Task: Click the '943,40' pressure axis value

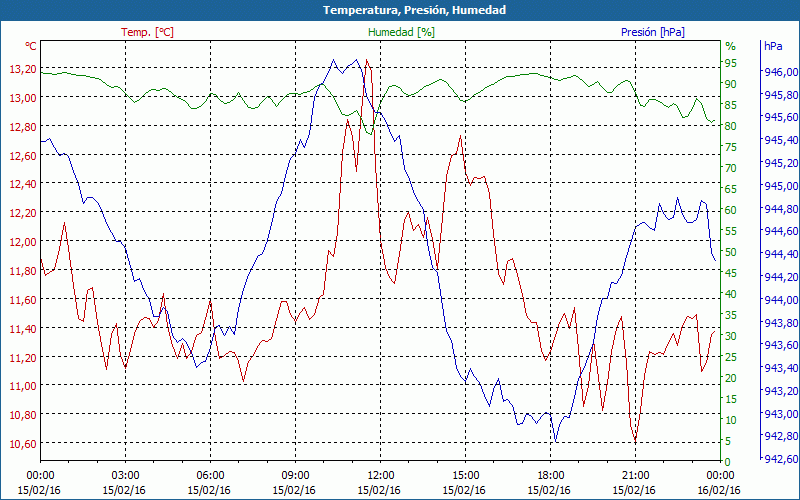Action: pos(781,368)
